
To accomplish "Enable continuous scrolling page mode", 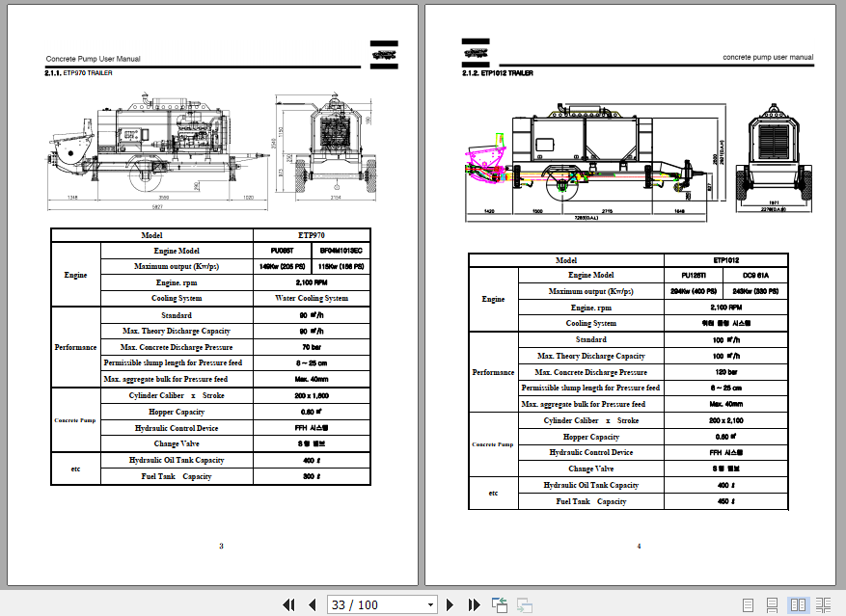I will [x=773, y=604].
